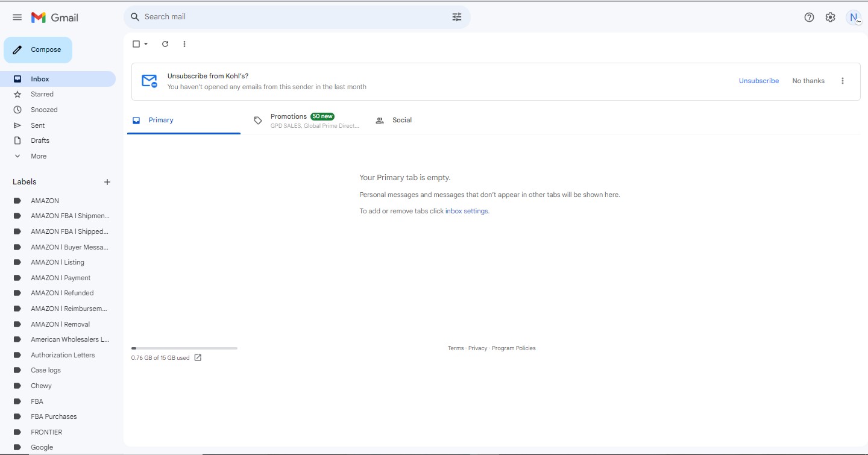Click the Gmail logo
868x455 pixels.
pos(55,17)
